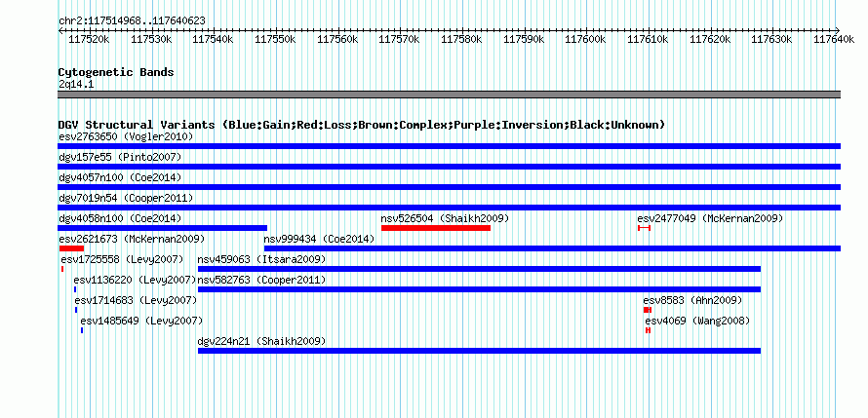Click the 117530k ruler position
Screen dimensions: 868x418
[151, 40]
